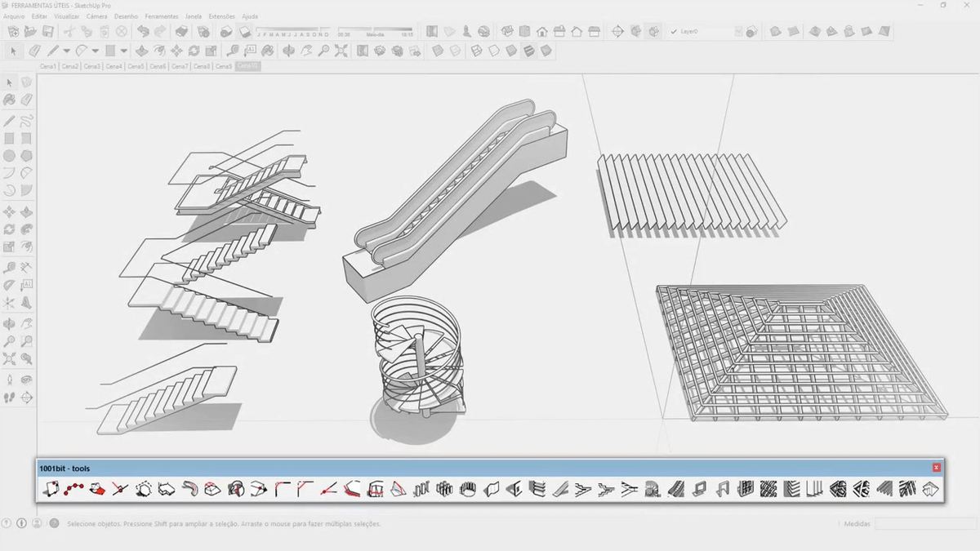980x551 pixels.
Task: Activate the Orbit camera tool
Action: [288, 51]
